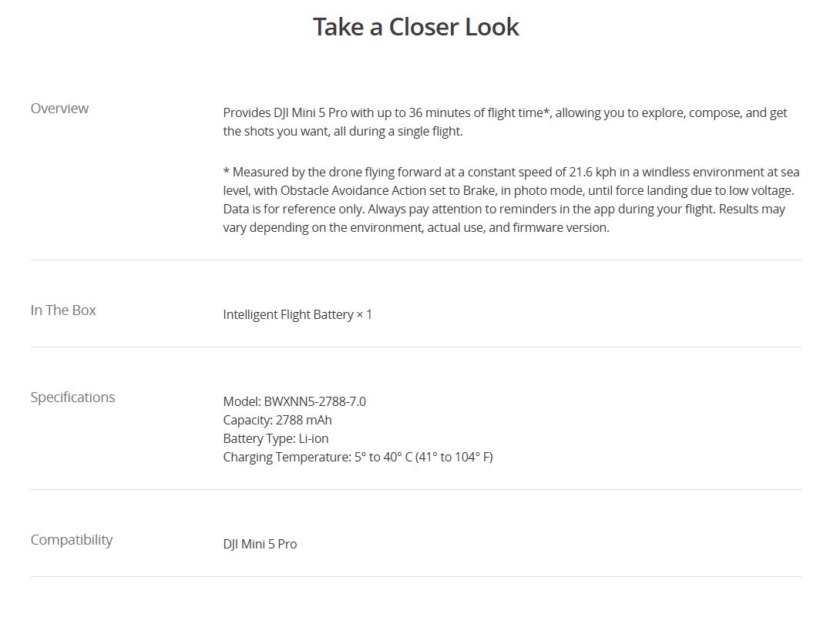Click the Model BWXNN5-2788-7.0 line
This screenshot has width=840, height=634.
point(294,401)
